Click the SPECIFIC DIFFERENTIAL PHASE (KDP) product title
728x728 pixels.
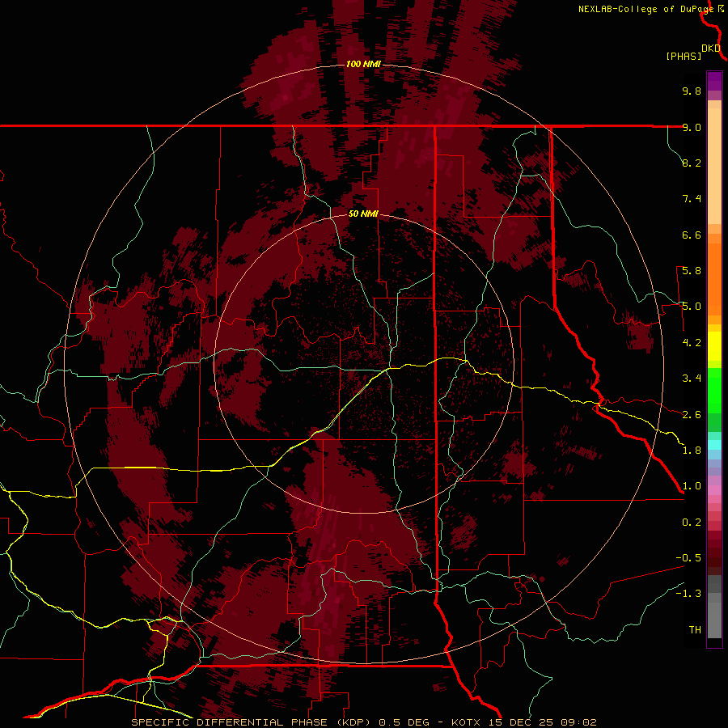click(252, 722)
